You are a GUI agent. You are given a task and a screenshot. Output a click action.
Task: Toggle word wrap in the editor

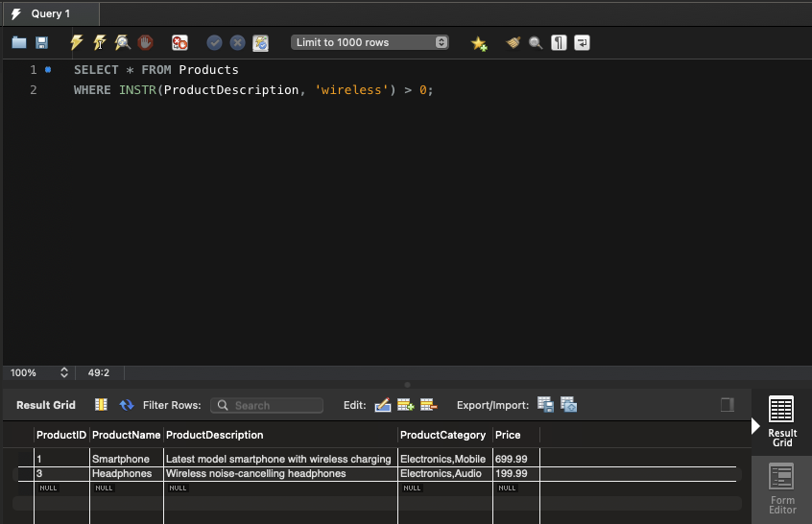pyautogui.click(x=582, y=43)
